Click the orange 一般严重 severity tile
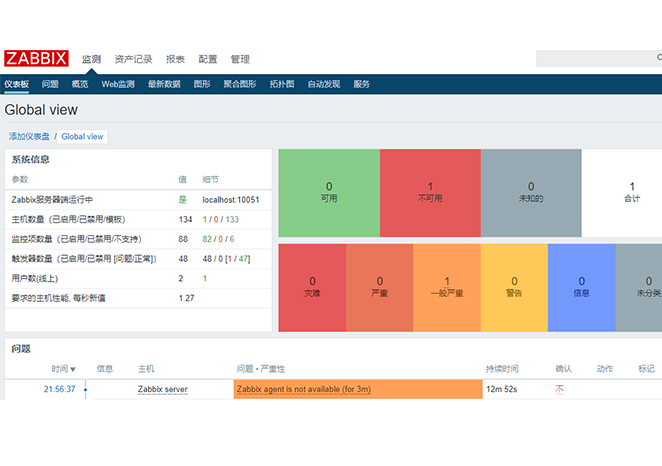 tap(446, 287)
